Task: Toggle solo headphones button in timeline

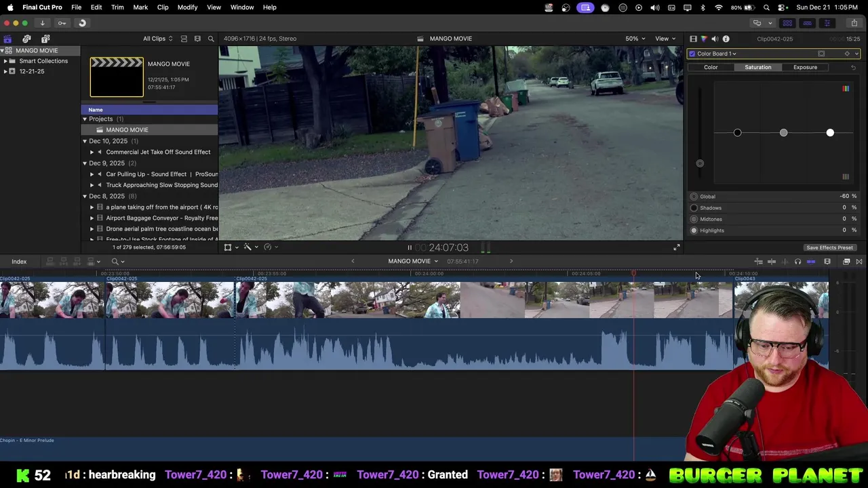Action: [797, 262]
